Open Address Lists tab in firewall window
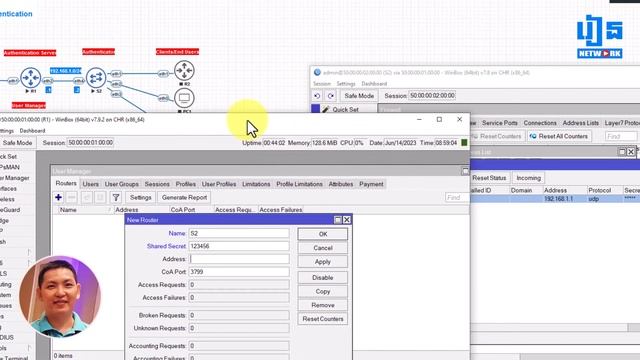This screenshot has height=360, width=640. [x=580, y=123]
